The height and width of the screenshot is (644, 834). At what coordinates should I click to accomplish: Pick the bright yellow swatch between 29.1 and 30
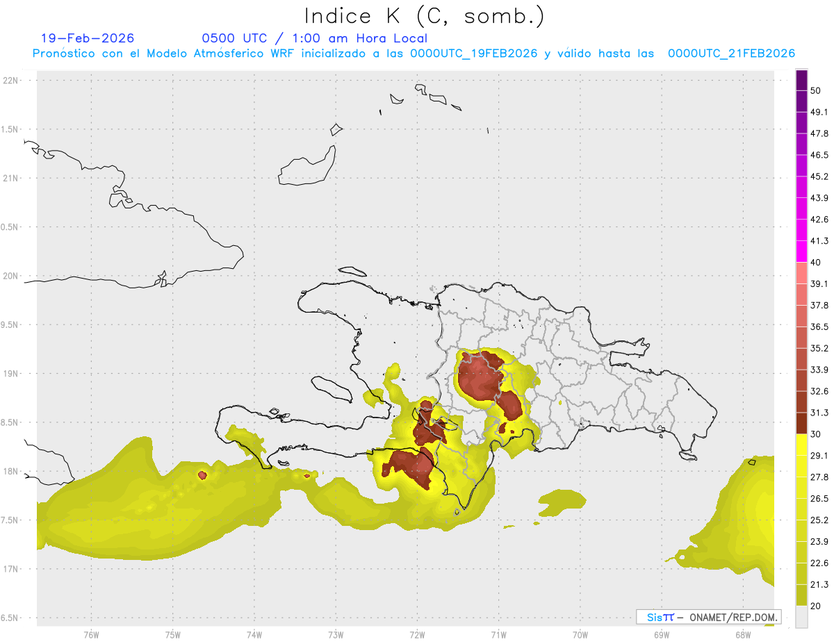[801, 445]
